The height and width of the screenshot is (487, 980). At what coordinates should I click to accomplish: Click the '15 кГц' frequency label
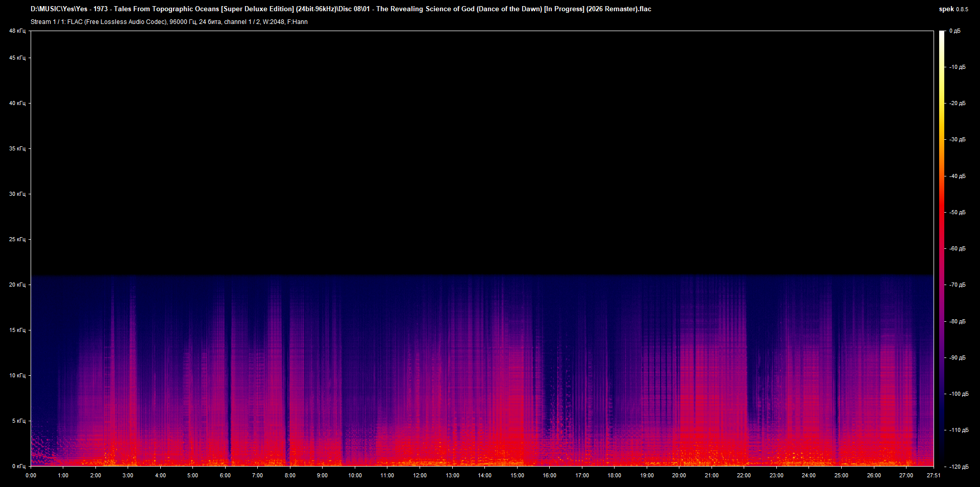pos(17,330)
